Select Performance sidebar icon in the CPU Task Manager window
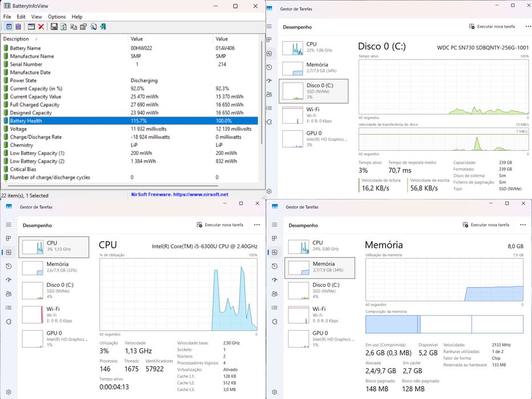The height and width of the screenshot is (399, 532). 9,252
